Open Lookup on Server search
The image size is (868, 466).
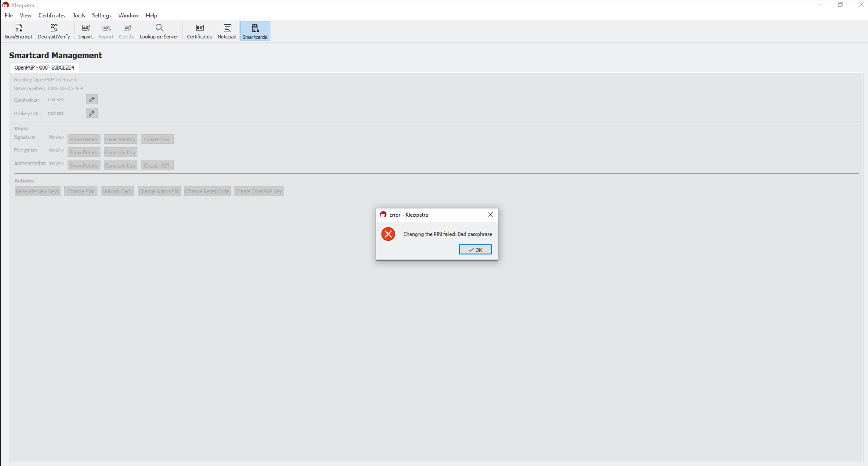click(159, 31)
